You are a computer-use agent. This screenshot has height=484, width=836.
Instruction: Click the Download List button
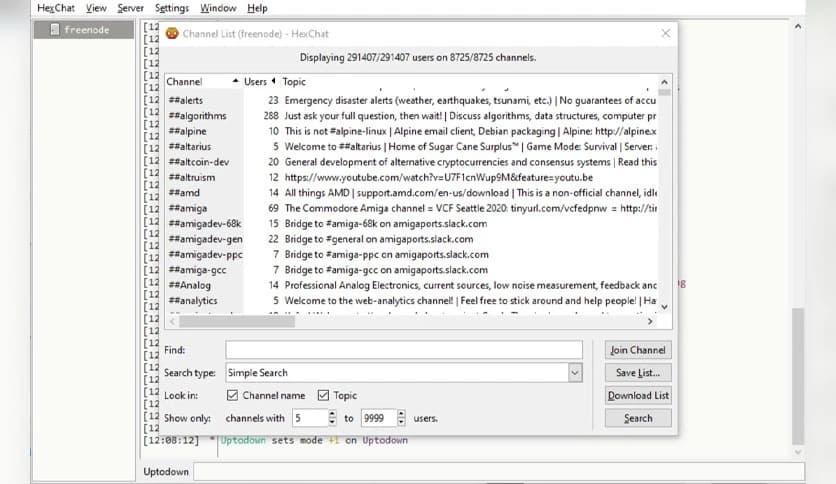click(638, 396)
